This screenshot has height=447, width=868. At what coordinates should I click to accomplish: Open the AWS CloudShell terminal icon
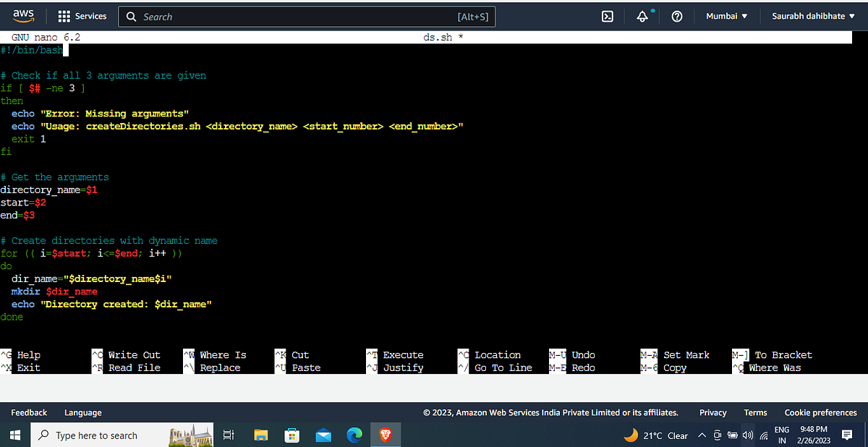pos(608,16)
